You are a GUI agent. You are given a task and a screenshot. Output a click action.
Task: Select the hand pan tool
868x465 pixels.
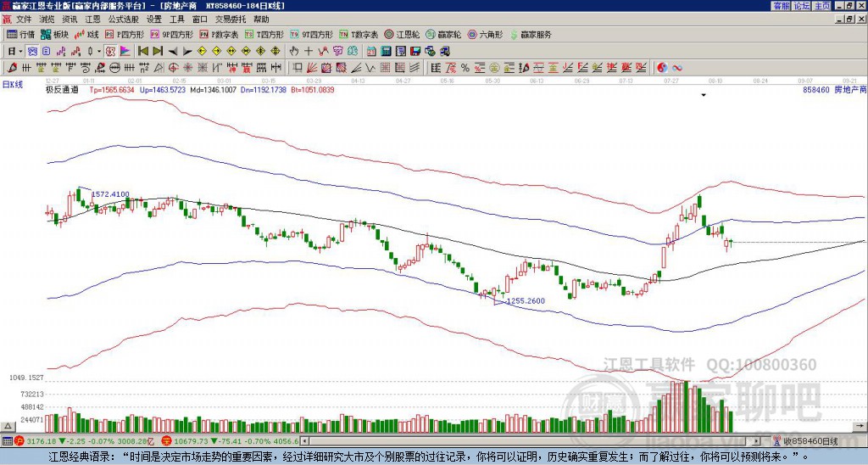pos(293,51)
